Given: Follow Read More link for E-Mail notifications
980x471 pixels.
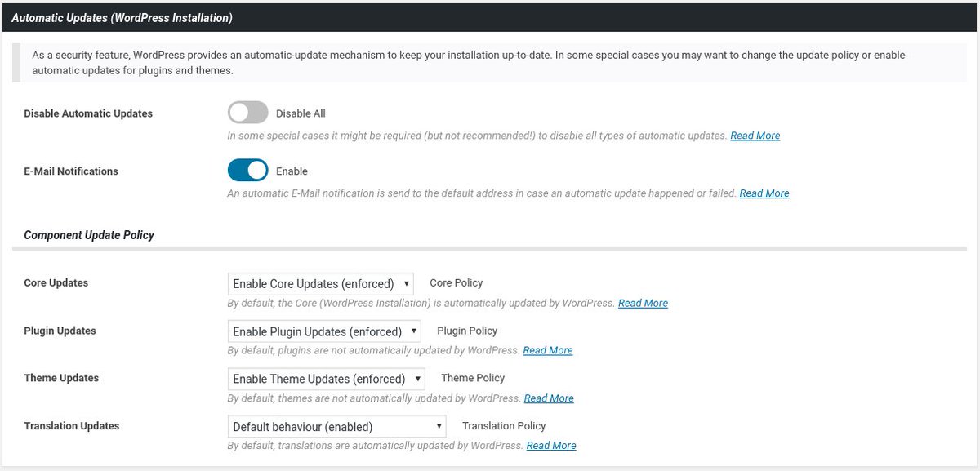Looking at the screenshot, I should point(764,193).
